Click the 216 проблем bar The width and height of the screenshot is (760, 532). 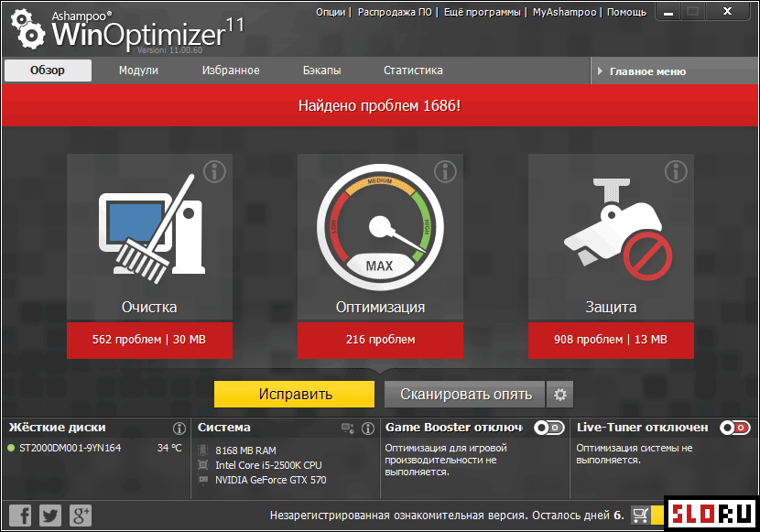coord(380,340)
